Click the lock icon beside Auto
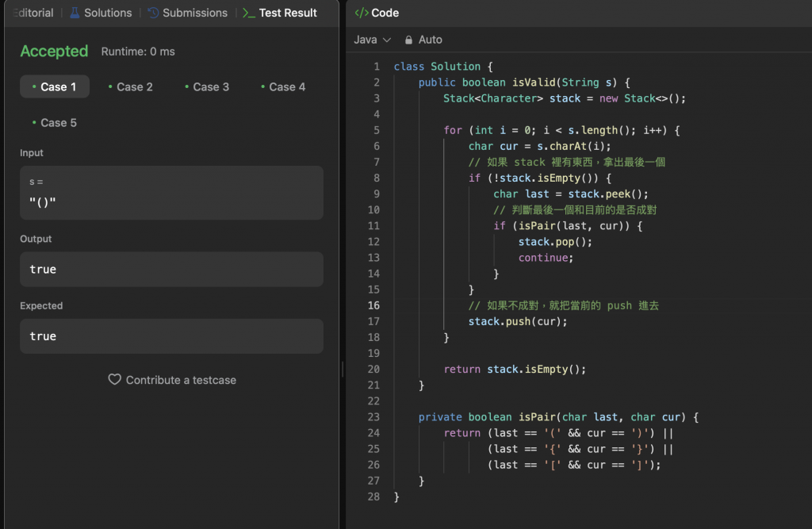The height and width of the screenshot is (529, 812). (408, 40)
